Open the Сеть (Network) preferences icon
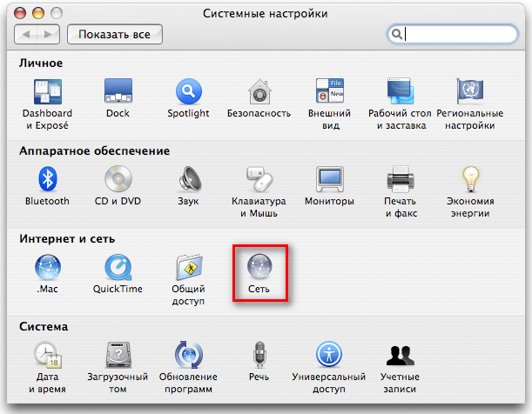Viewport: 532px width, 414px height. click(x=259, y=267)
